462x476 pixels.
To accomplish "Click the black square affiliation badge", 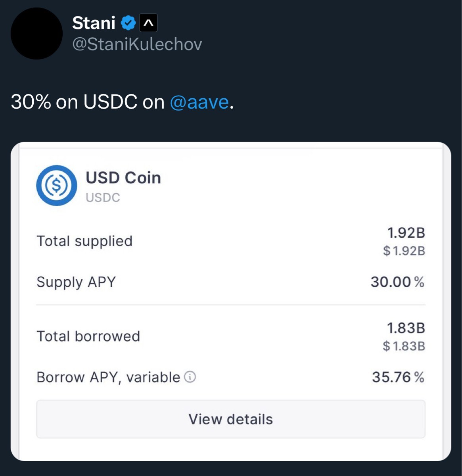I will coord(148,23).
